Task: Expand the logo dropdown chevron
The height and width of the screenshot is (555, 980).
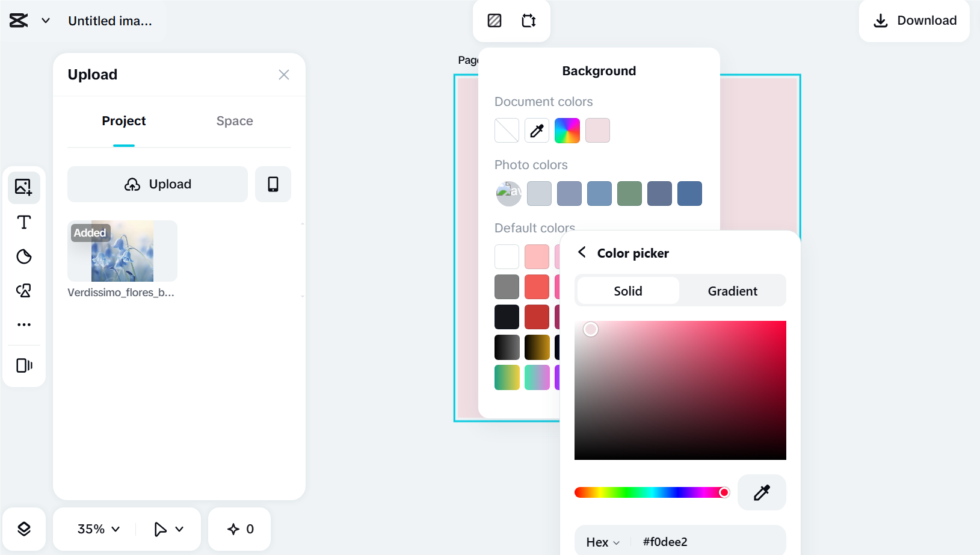Action: point(46,20)
